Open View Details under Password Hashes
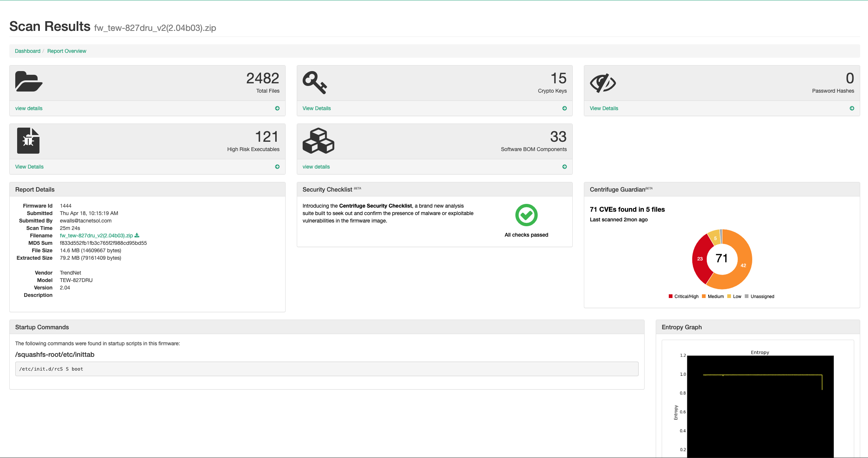868x458 pixels. point(604,108)
